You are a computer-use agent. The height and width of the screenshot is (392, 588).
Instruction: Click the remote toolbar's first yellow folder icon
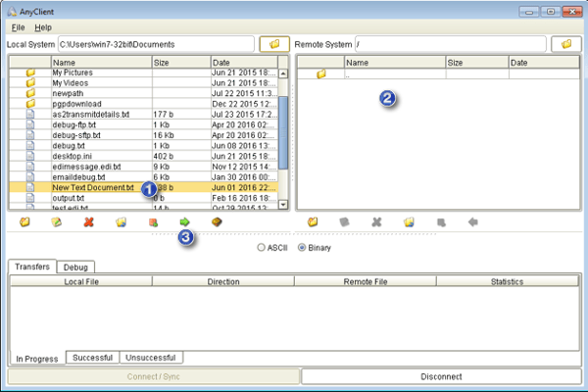313,222
